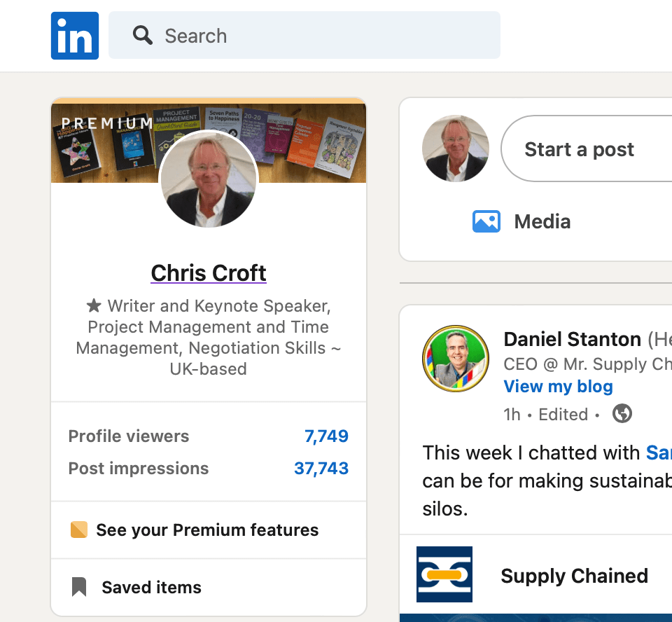Click the magnifying glass search icon
672x622 pixels.
(143, 35)
